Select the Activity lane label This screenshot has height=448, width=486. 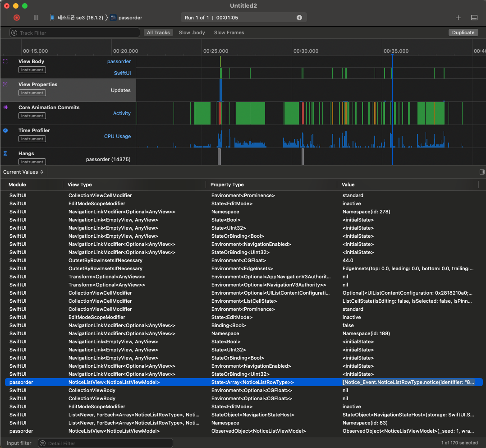click(122, 113)
